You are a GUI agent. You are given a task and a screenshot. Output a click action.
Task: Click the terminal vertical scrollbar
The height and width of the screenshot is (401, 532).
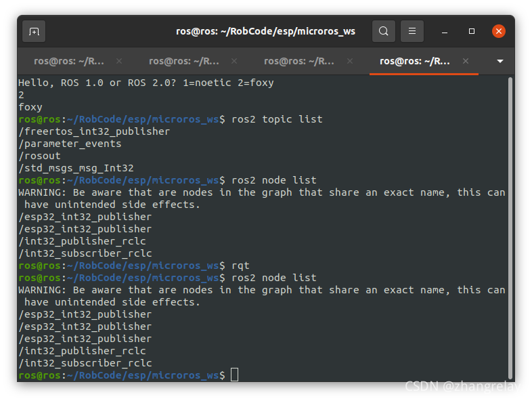click(510, 228)
